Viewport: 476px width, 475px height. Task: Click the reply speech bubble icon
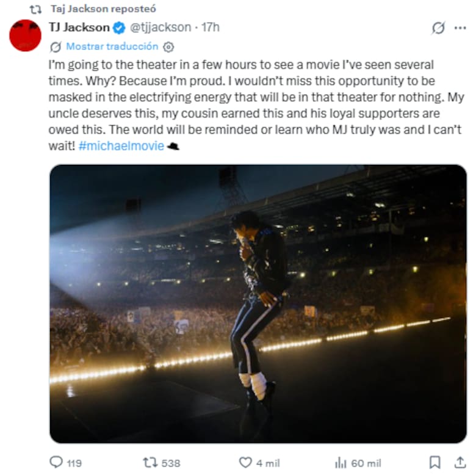(x=56, y=462)
